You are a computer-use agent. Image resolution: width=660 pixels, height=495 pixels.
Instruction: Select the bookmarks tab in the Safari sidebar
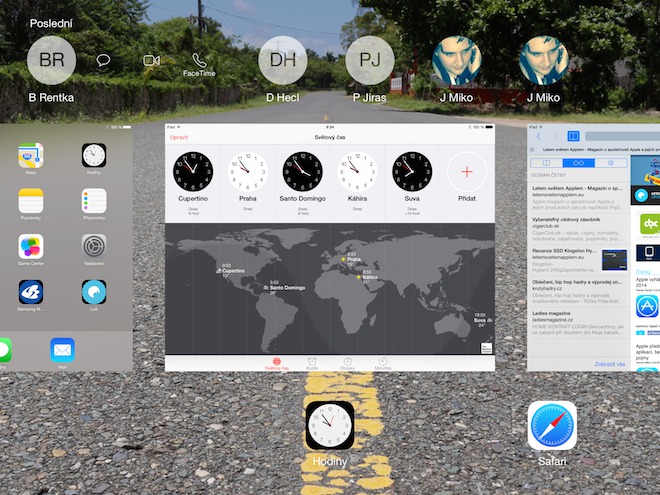pyautogui.click(x=546, y=163)
